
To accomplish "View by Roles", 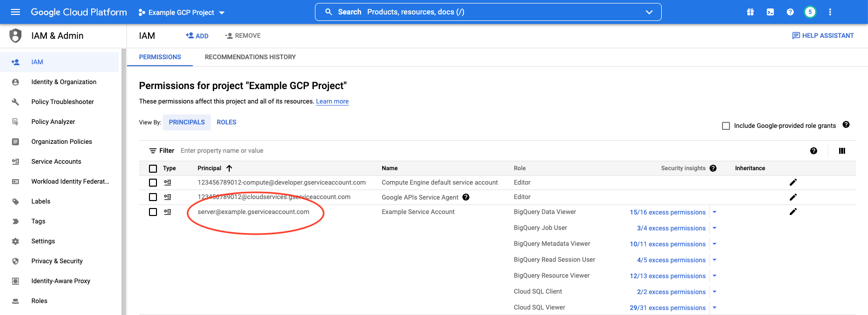I will (227, 122).
